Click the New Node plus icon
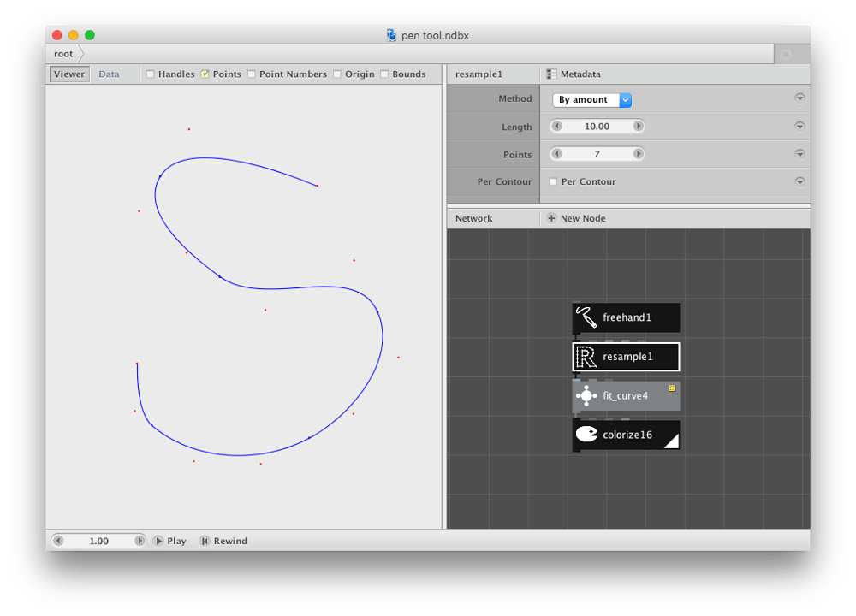Image resolution: width=856 pixels, height=616 pixels. tap(551, 218)
